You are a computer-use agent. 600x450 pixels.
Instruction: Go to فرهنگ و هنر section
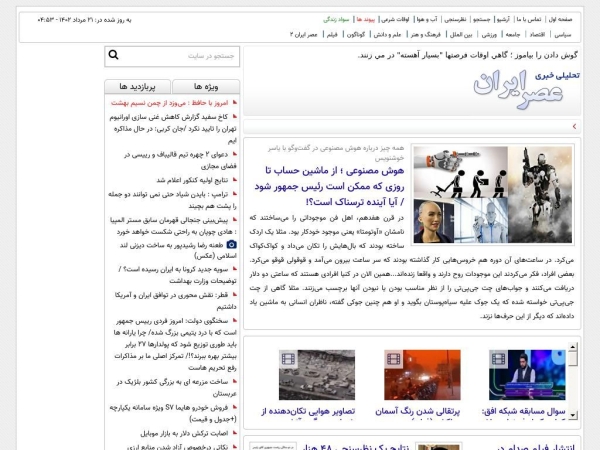[426, 34]
